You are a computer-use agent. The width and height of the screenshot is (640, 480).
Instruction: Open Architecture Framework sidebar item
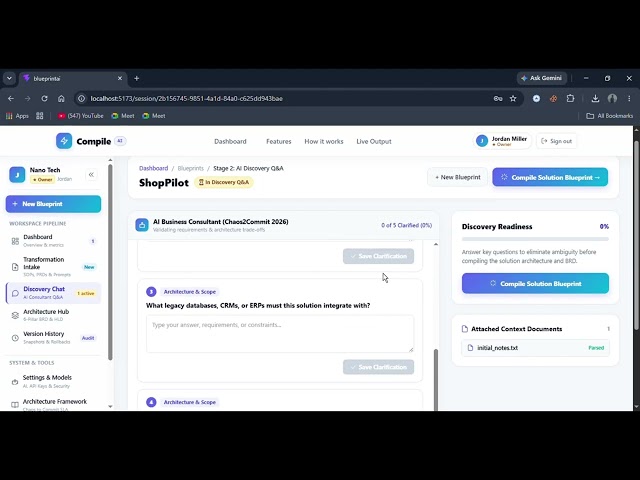click(x=53, y=404)
